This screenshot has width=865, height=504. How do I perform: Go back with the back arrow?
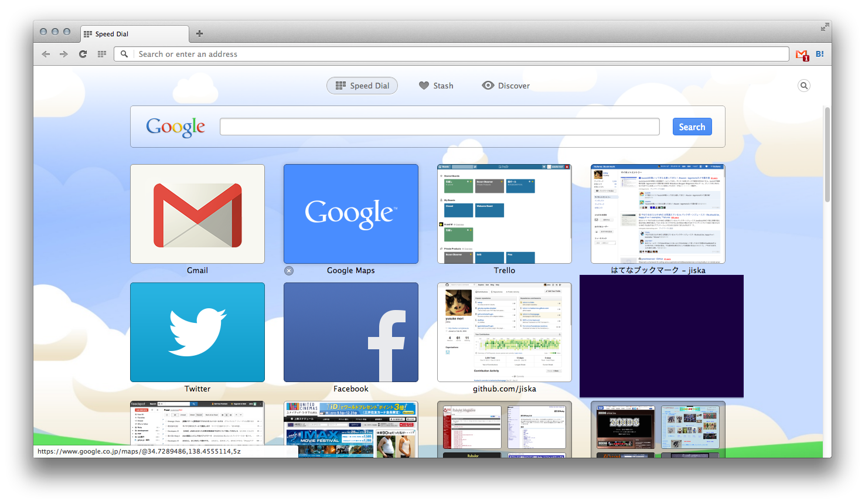(x=46, y=54)
